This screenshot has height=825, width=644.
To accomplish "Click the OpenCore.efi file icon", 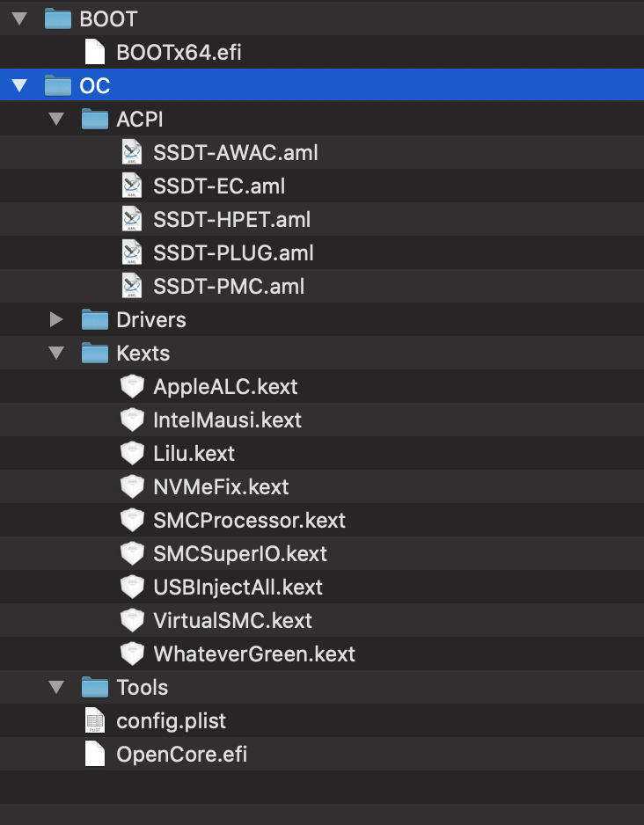I will pyautogui.click(x=95, y=754).
